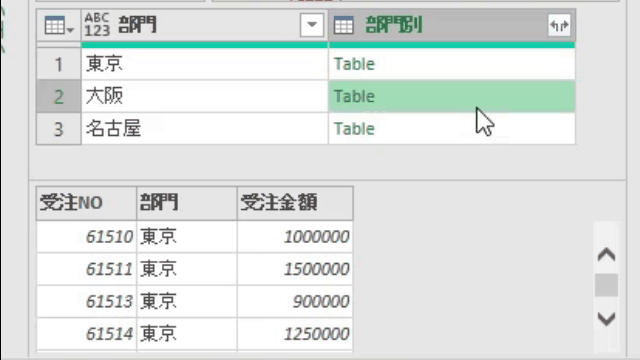The image size is (640, 360).
Task: Click the 61514 order number cell
Action: point(87,334)
